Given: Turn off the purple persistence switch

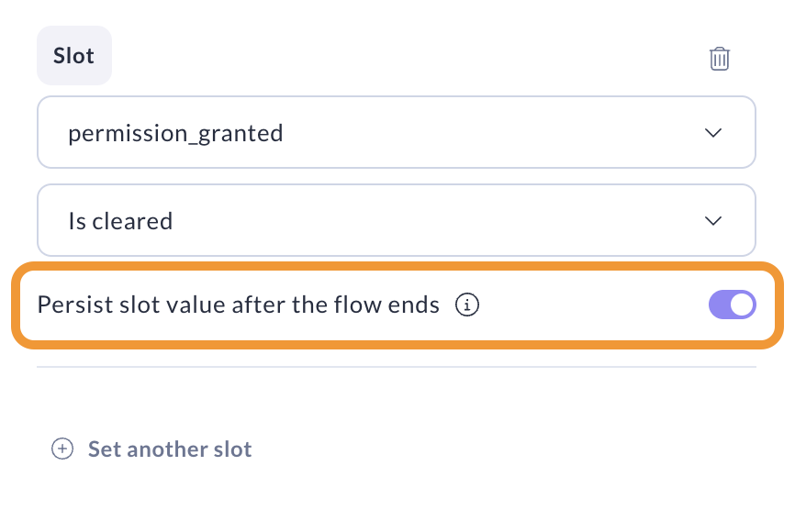Looking at the screenshot, I should [732, 305].
